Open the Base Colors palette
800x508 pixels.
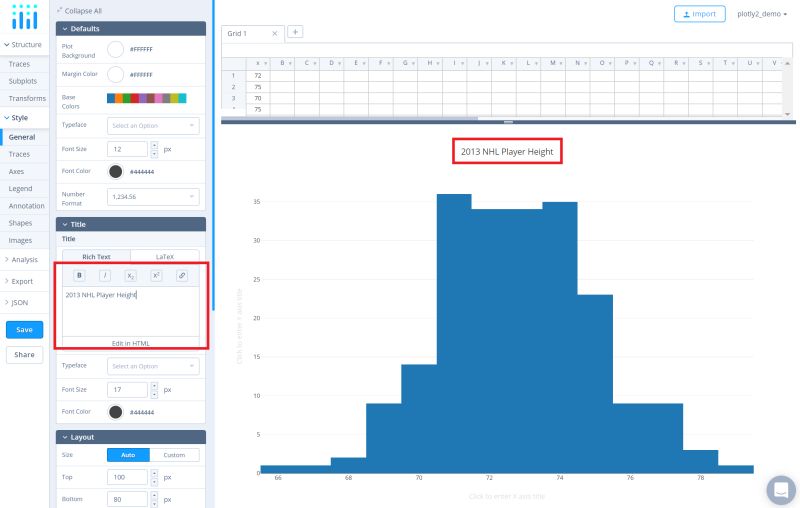(x=147, y=98)
